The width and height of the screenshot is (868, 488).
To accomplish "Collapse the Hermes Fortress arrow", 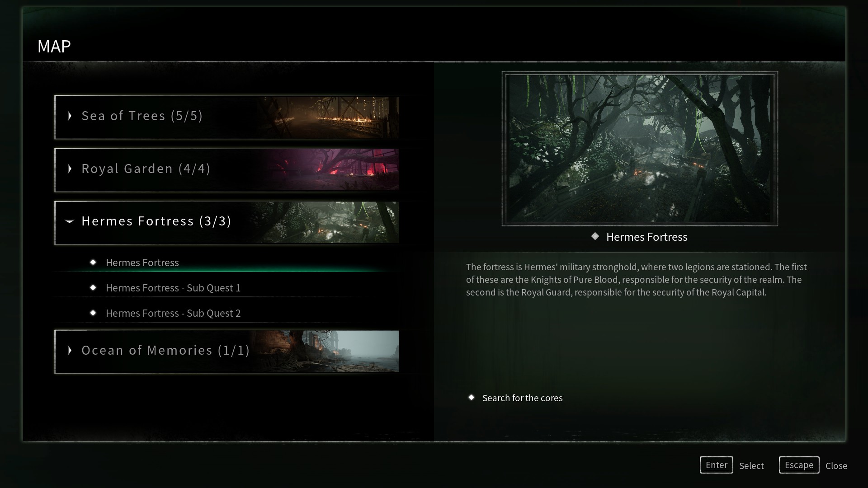I will 70,221.
